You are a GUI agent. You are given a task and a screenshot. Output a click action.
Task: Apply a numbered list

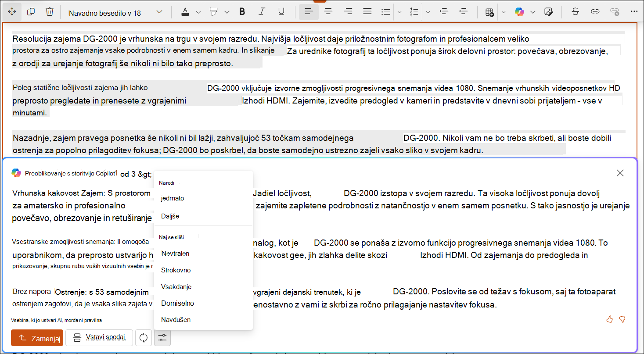click(x=414, y=12)
